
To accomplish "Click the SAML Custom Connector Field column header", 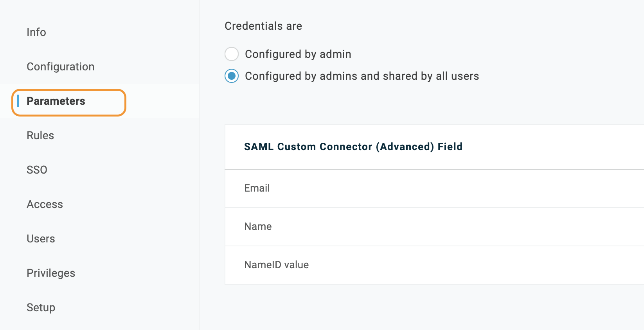I will [x=353, y=147].
